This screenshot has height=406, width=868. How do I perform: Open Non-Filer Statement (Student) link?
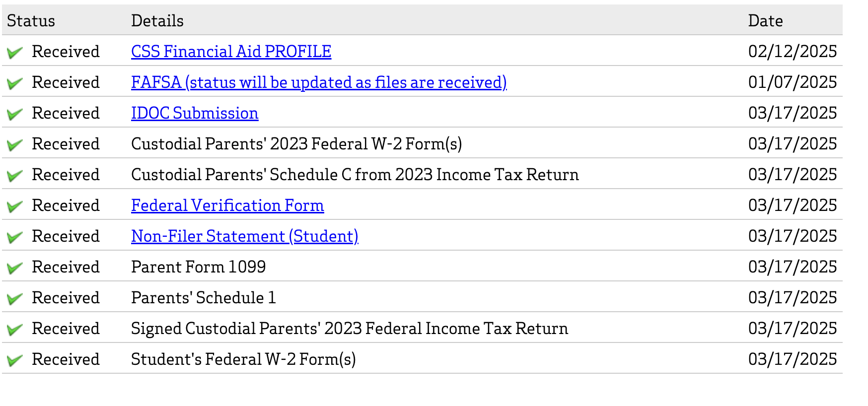point(244,236)
